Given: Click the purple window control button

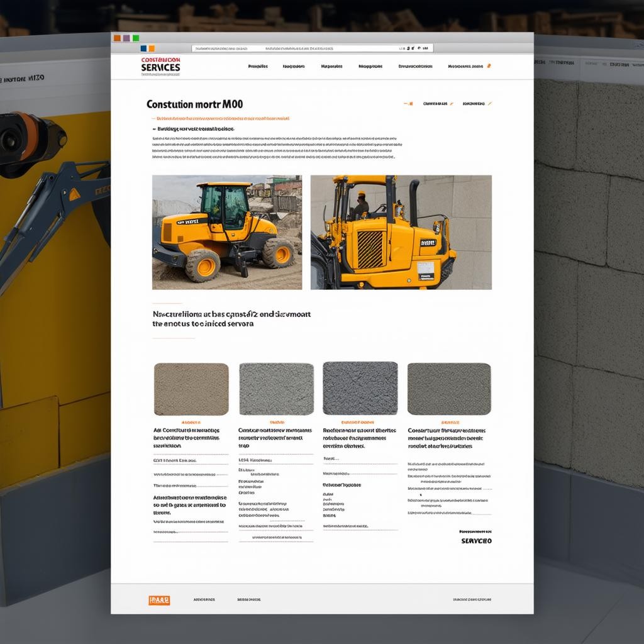Looking at the screenshot, I should [x=126, y=38].
